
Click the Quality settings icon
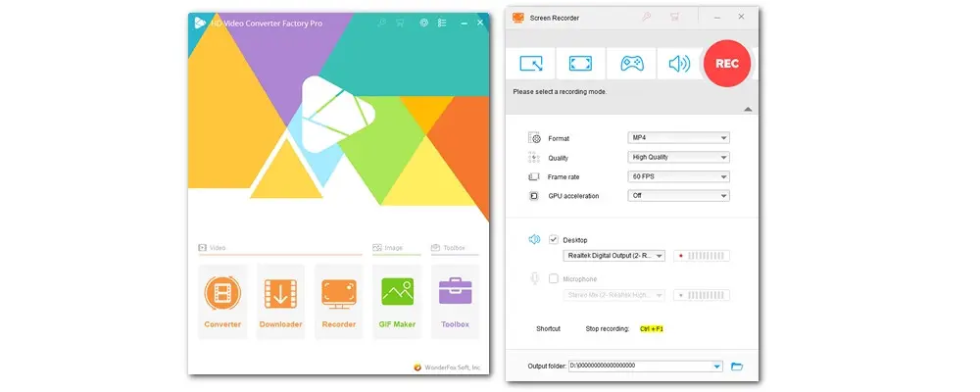(534, 158)
